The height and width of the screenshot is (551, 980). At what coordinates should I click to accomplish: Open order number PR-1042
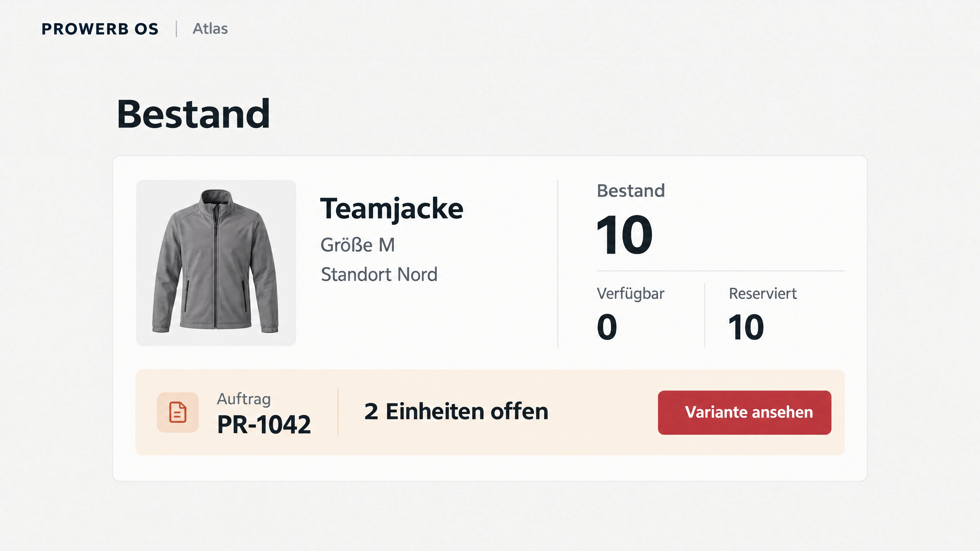pyautogui.click(x=264, y=424)
